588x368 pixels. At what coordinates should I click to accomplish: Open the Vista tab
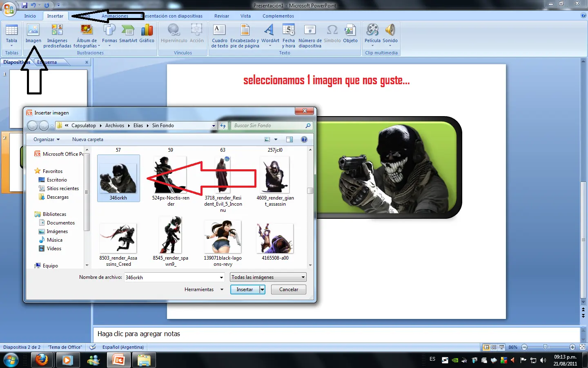pyautogui.click(x=245, y=16)
